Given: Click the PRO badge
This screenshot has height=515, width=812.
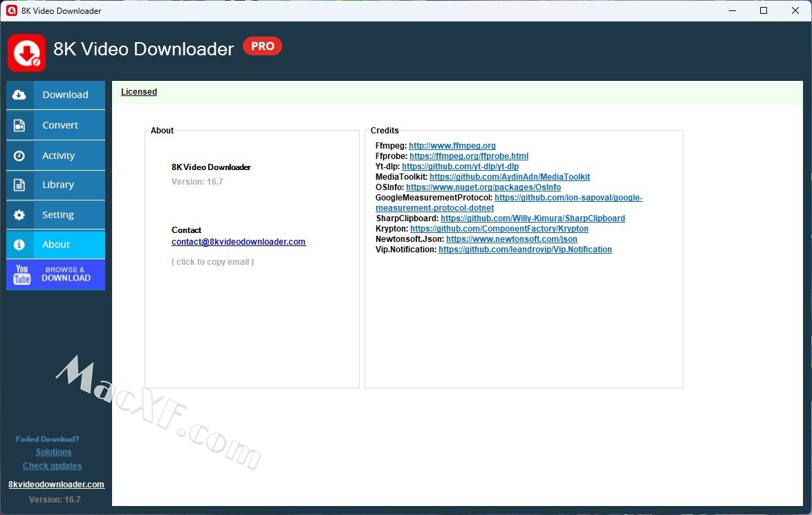Looking at the screenshot, I should pyautogui.click(x=263, y=46).
